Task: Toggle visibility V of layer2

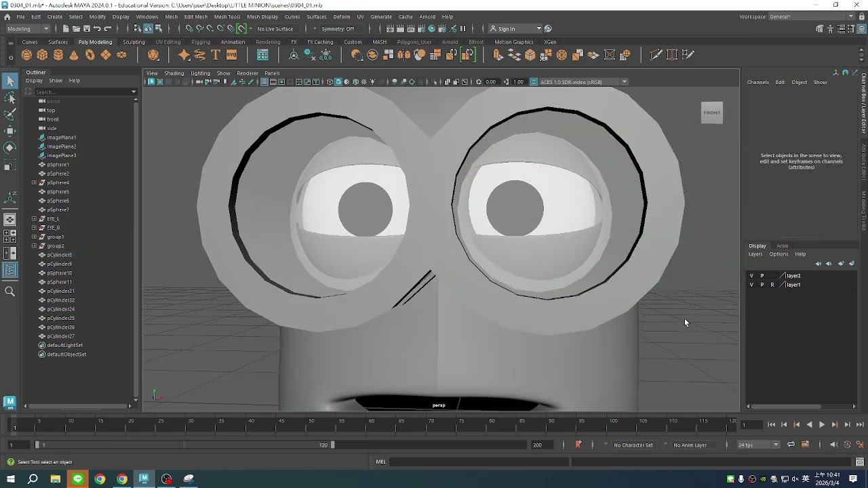Action: pos(751,276)
